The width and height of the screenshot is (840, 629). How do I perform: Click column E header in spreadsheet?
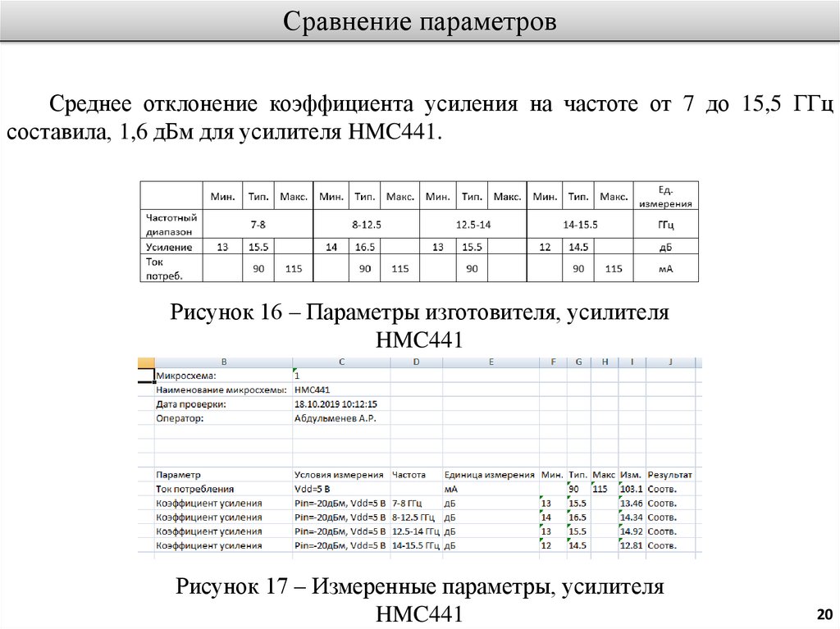(490, 362)
